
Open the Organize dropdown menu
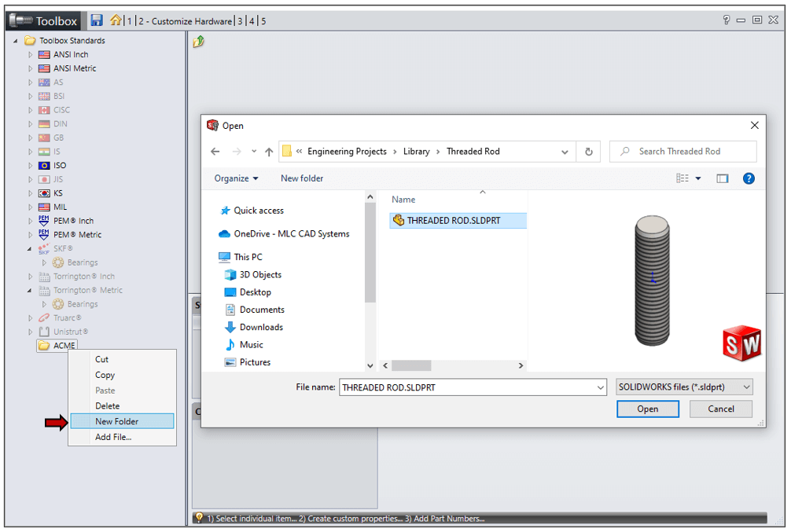tap(237, 178)
